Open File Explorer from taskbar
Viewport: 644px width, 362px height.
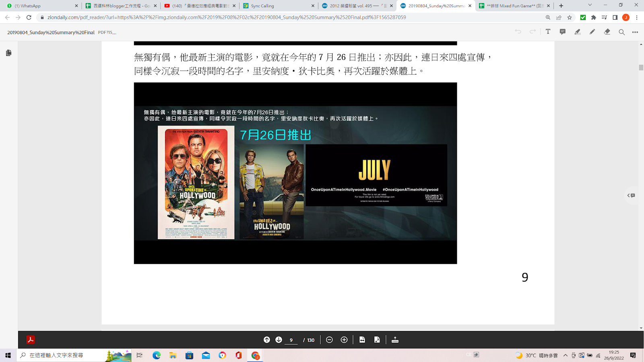coord(173,355)
